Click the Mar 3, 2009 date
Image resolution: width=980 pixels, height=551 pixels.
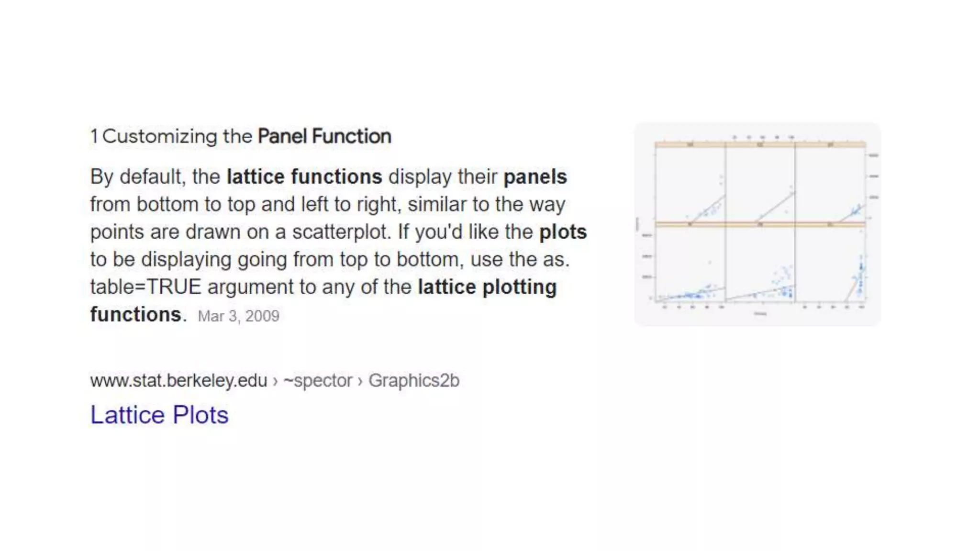tap(238, 316)
